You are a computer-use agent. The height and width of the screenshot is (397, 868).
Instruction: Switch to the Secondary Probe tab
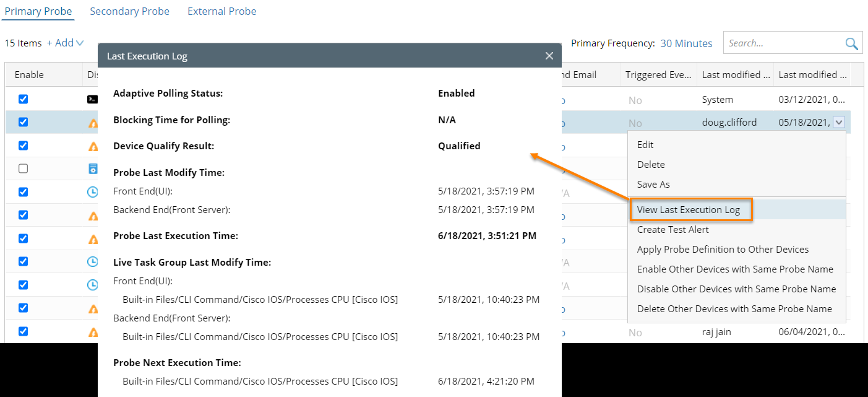129,11
